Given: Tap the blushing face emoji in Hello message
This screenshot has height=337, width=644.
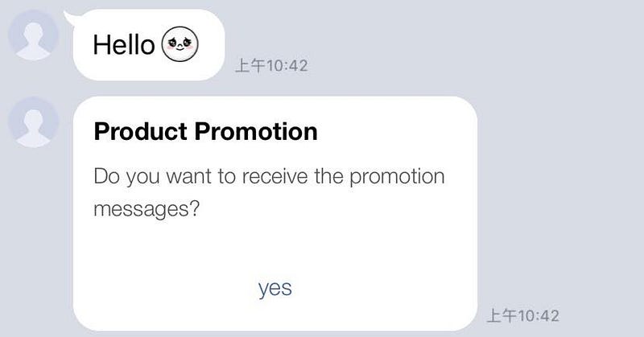Looking at the screenshot, I should pos(180,44).
